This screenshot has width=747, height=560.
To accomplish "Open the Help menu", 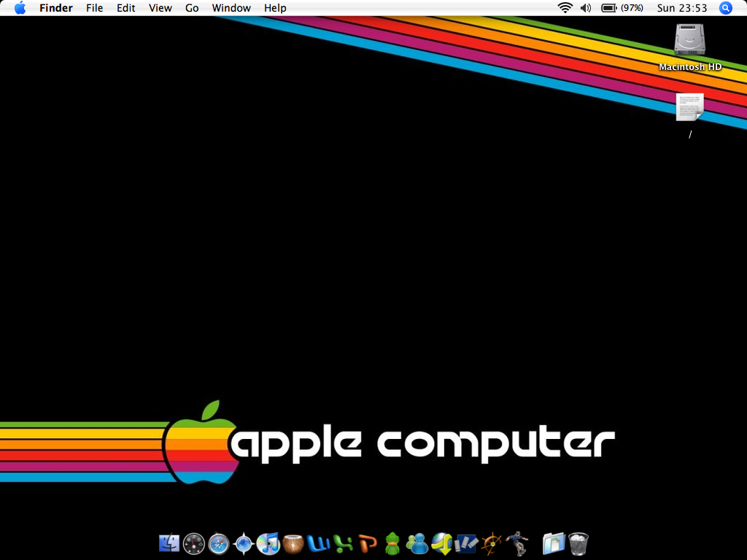I will coord(275,8).
